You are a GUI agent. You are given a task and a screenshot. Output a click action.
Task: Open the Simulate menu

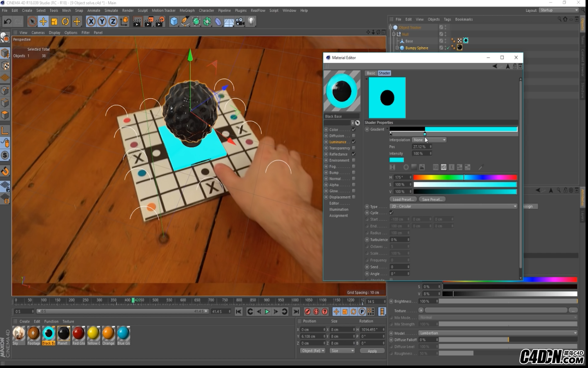[x=111, y=11]
